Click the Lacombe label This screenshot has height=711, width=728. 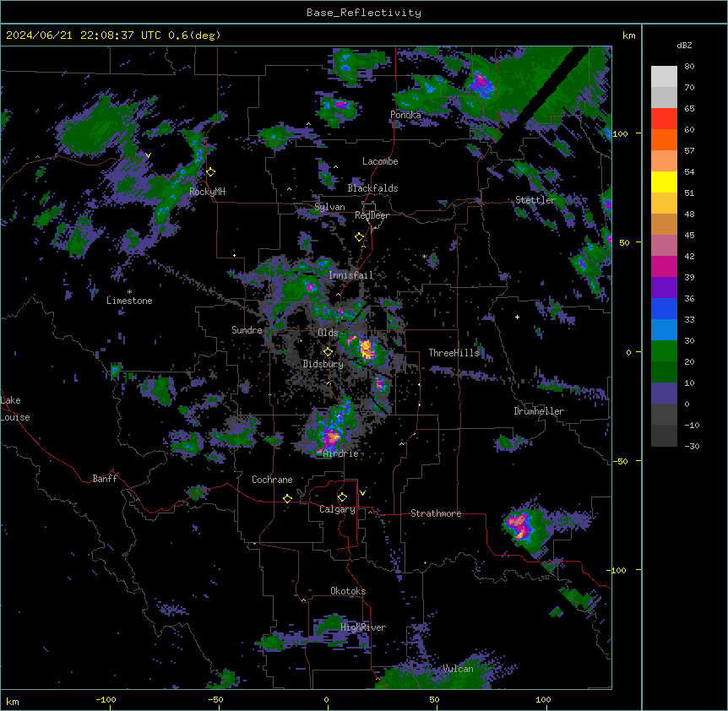tap(380, 161)
